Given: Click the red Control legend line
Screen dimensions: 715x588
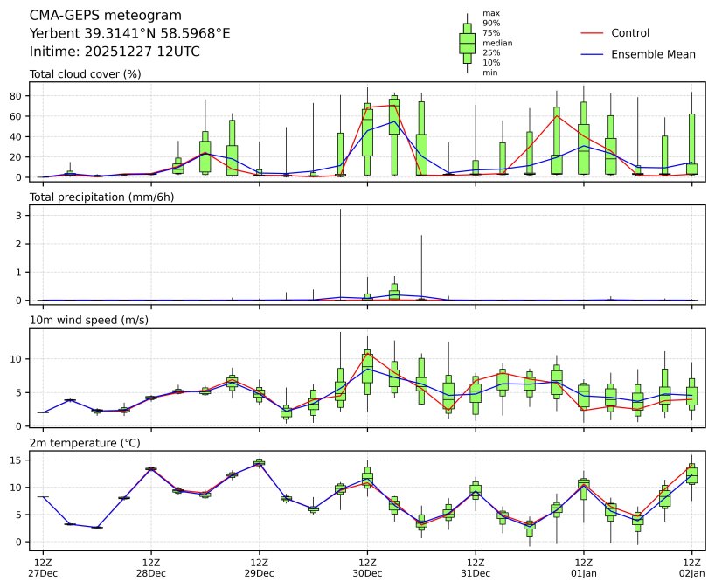Looking at the screenshot, I should click(x=592, y=33).
